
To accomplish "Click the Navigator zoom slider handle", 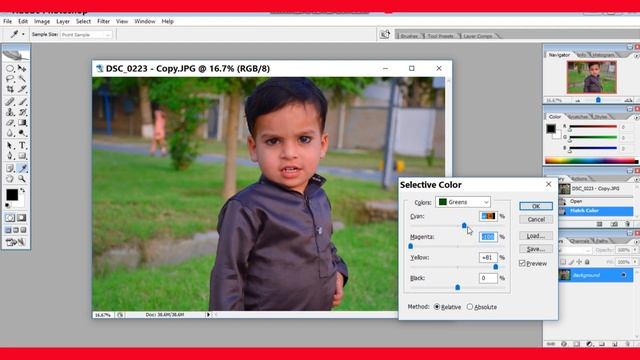I will 598,100.
